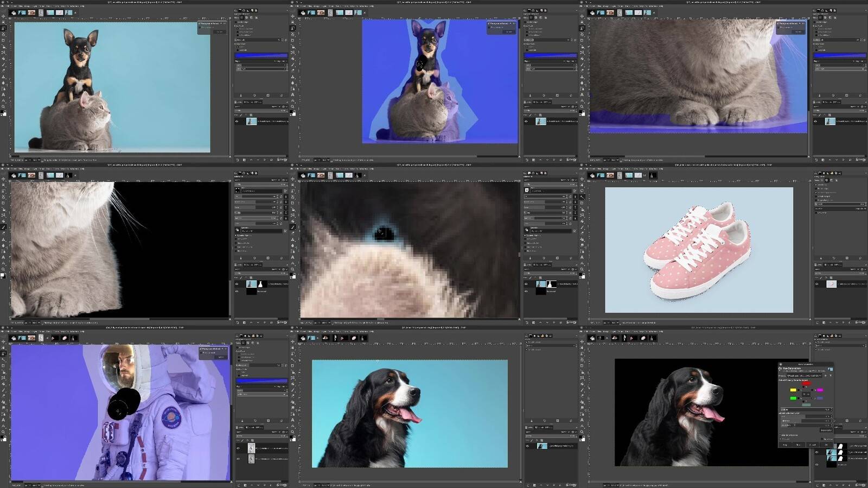Image resolution: width=868 pixels, height=488 pixels.
Task: Open the Layers tab in dog-on-cat original window
Action: (238, 102)
